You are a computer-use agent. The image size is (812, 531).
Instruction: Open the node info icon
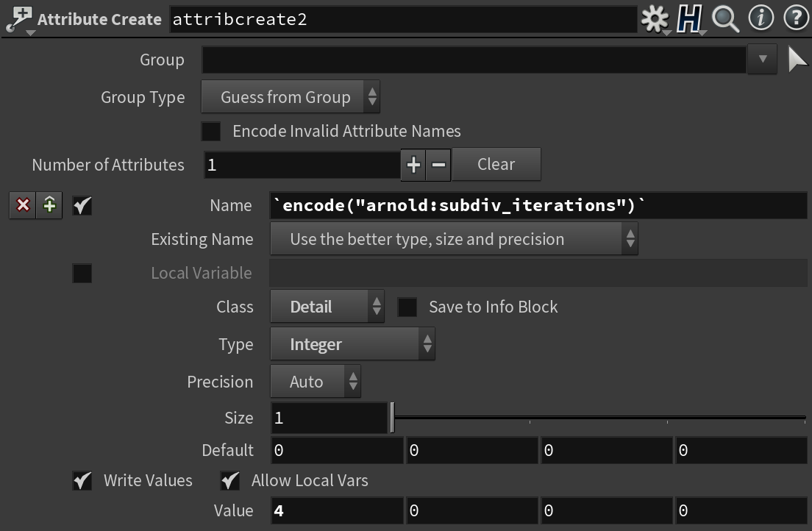pyautogui.click(x=761, y=18)
